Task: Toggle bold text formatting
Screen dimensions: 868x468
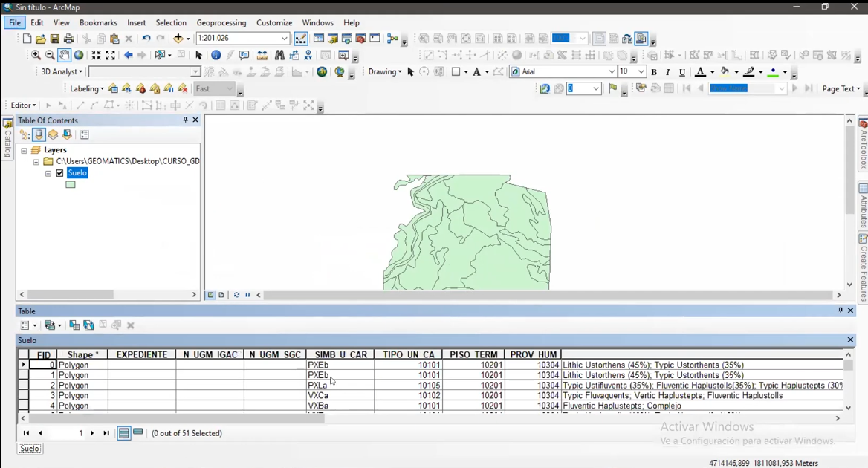Action: tap(654, 72)
